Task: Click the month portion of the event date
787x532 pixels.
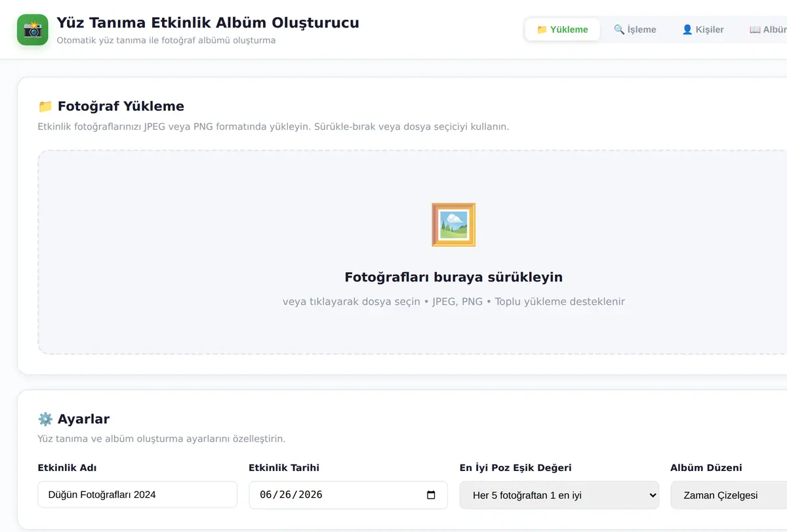Action: tap(266, 495)
